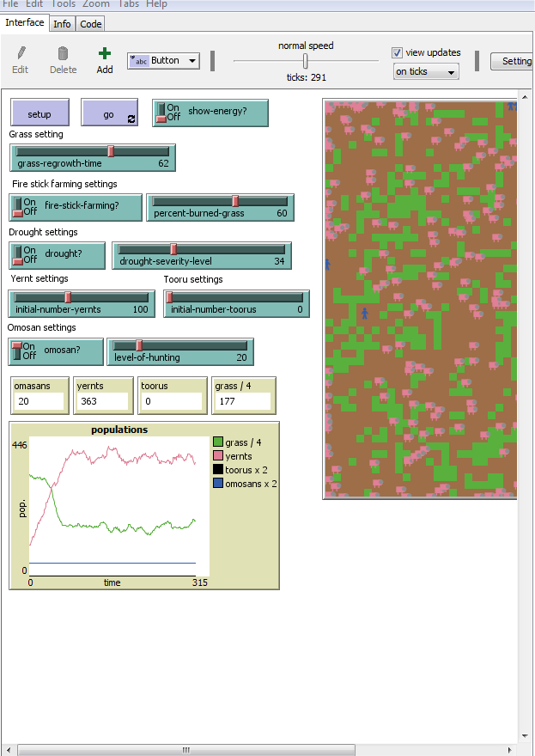The image size is (535, 756).
Task: Click the horizontal scrollbar thumb
Action: coord(186,750)
